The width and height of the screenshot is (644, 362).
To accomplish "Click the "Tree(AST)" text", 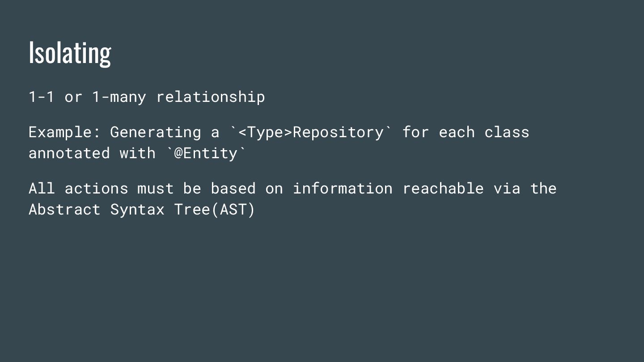I will click(215, 210).
